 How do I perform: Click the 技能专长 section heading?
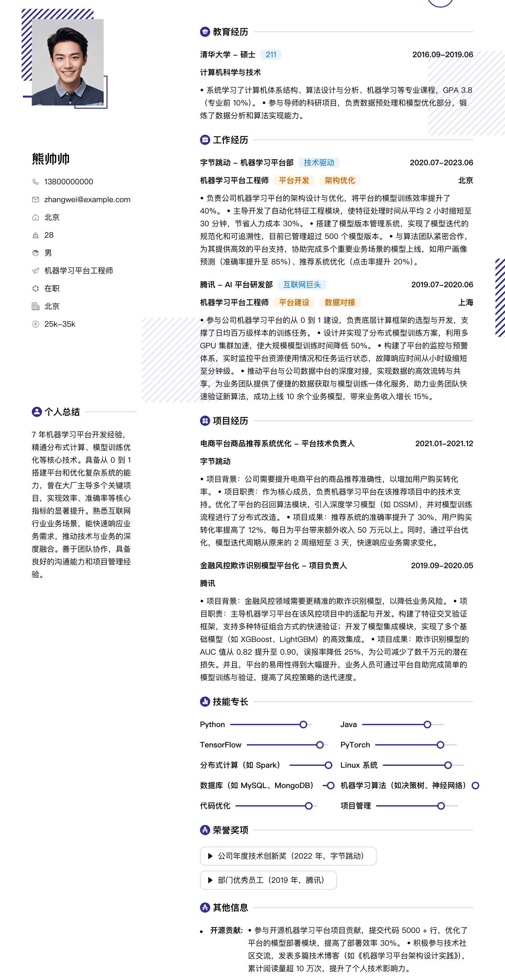pyautogui.click(x=231, y=702)
